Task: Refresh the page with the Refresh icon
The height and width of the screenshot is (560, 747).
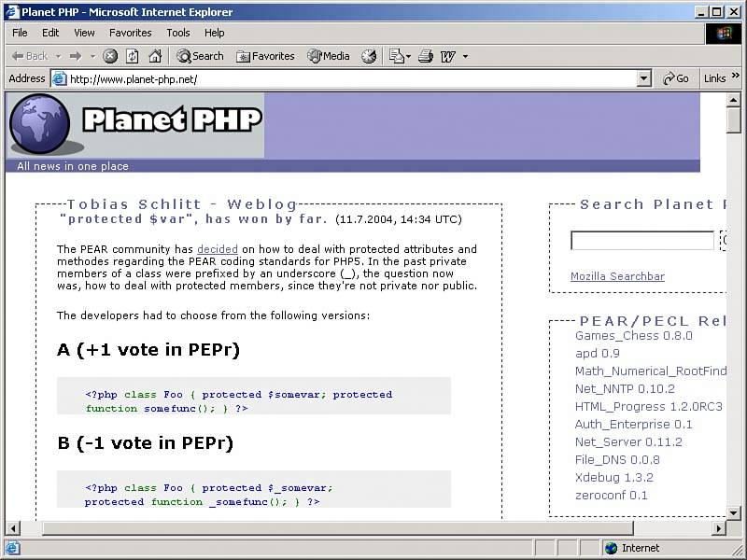Action: click(x=133, y=56)
